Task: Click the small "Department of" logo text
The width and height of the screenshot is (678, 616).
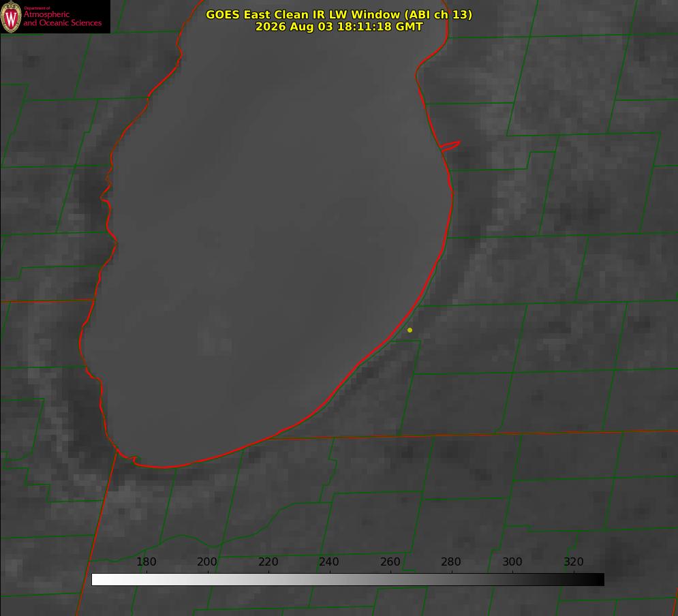Action: tap(37, 8)
